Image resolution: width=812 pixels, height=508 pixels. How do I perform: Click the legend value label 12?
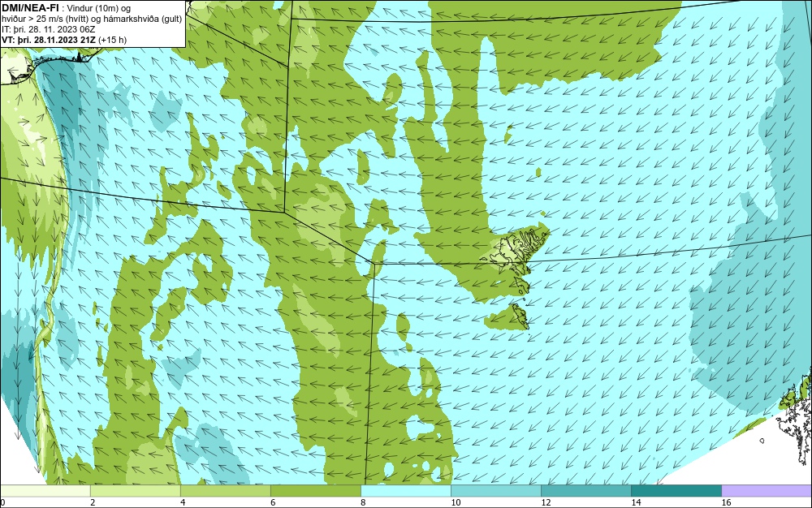coord(546,502)
